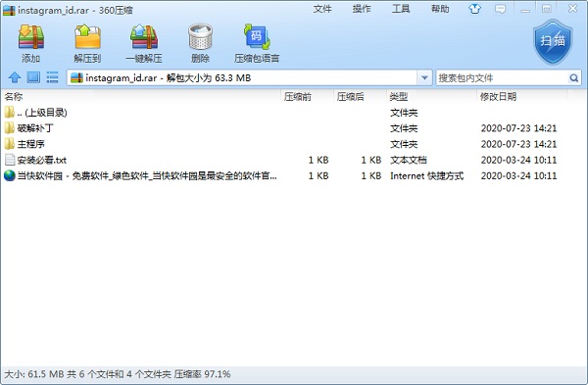Open the 操作 menu
The width and height of the screenshot is (588, 385).
362,9
